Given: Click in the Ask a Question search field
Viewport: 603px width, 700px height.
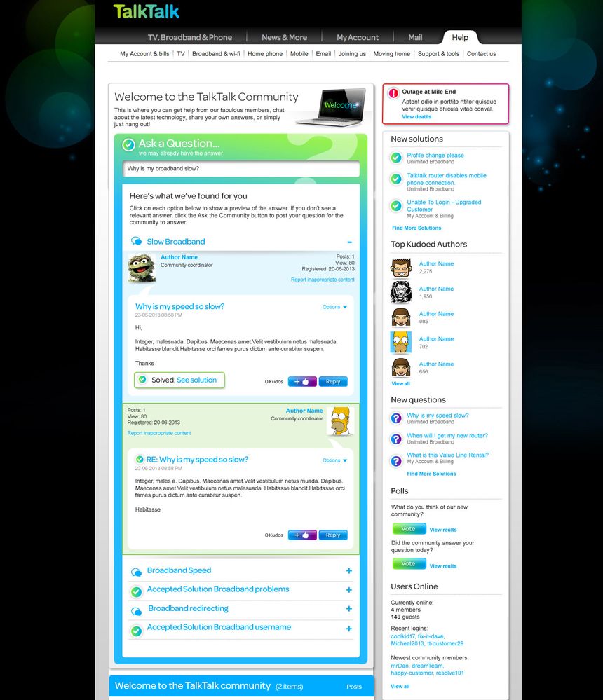Looking at the screenshot, I should [x=241, y=169].
